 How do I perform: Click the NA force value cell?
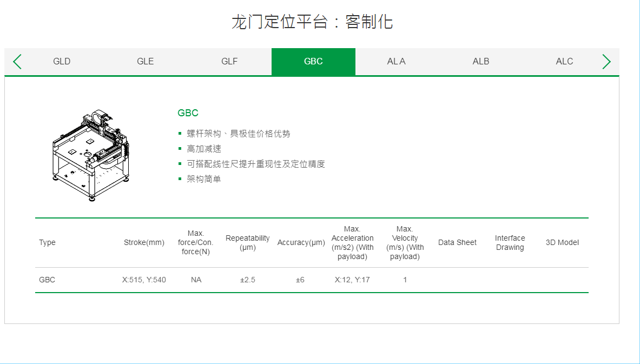pos(196,280)
